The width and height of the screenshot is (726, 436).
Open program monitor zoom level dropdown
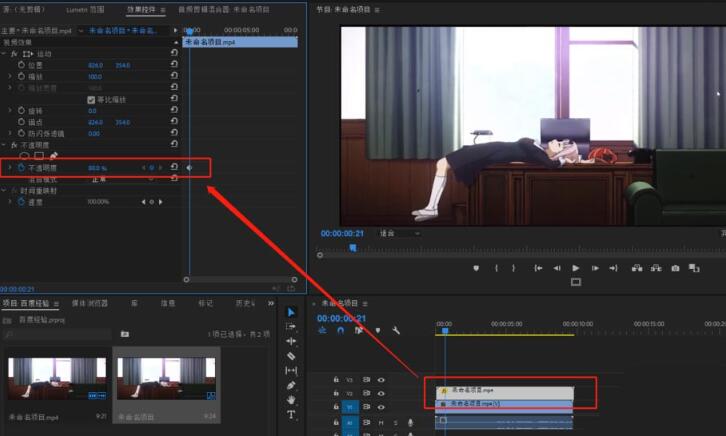[400, 234]
